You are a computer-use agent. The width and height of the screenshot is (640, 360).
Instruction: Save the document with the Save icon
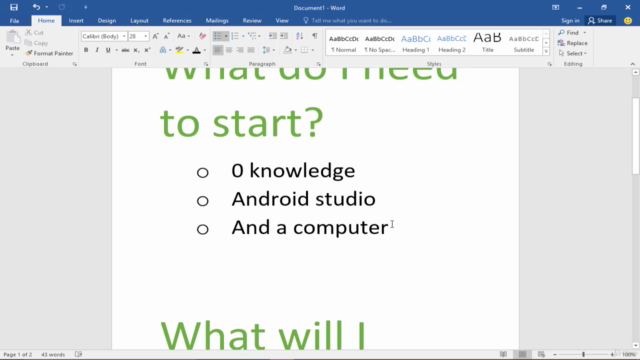14,7
